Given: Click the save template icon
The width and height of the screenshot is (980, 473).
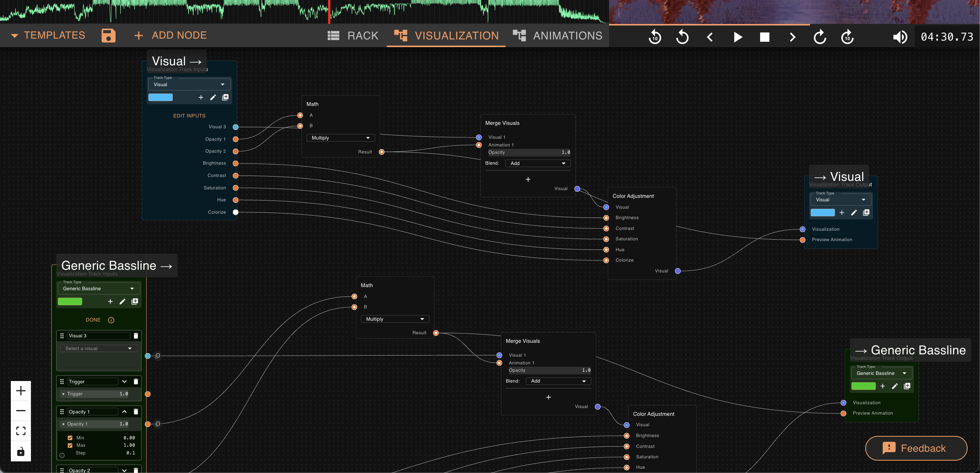Looking at the screenshot, I should tap(108, 35).
